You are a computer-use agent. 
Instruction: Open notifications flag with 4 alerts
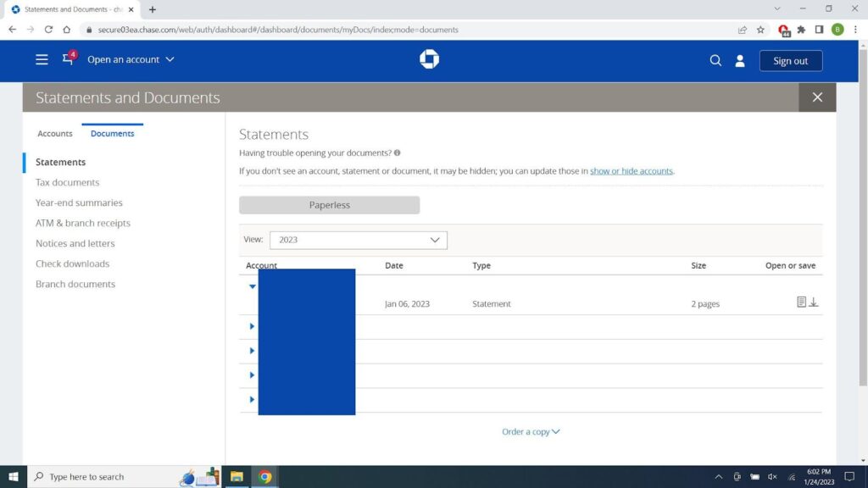[x=68, y=59]
